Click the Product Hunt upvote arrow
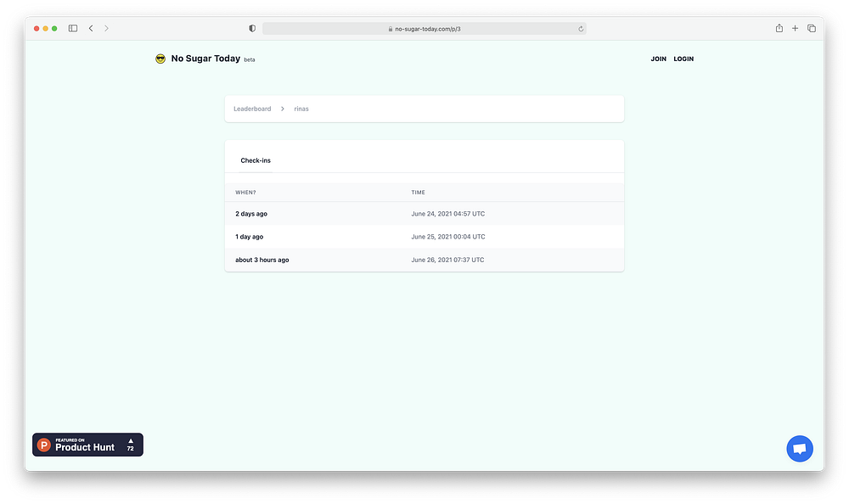Image resolution: width=849 pixels, height=504 pixels. pyautogui.click(x=131, y=441)
